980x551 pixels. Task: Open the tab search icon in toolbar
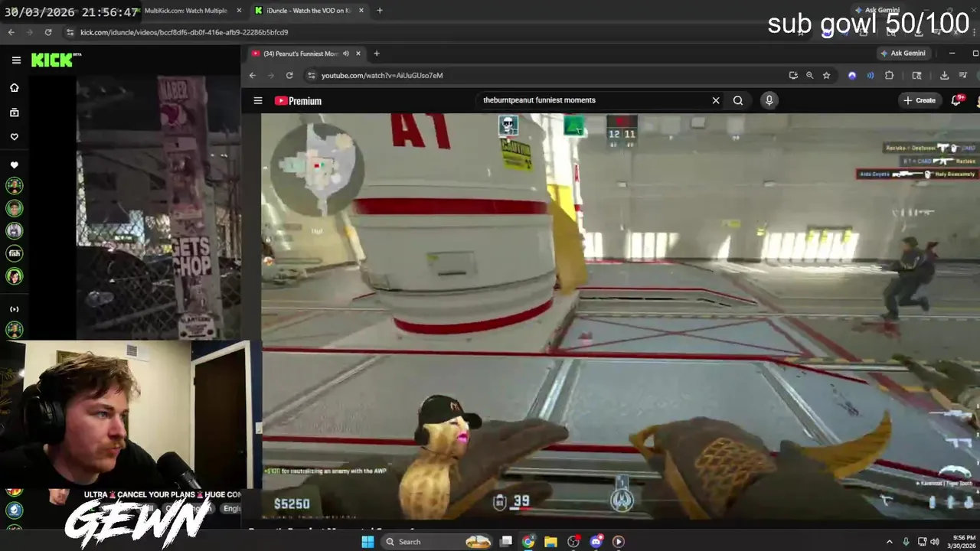click(x=916, y=75)
